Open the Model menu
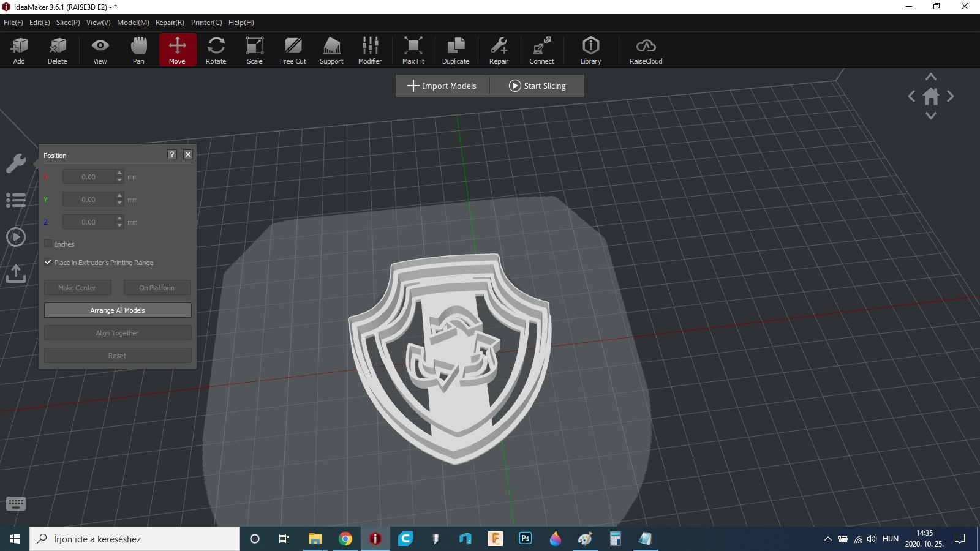The height and width of the screenshot is (551, 980). coord(133,23)
